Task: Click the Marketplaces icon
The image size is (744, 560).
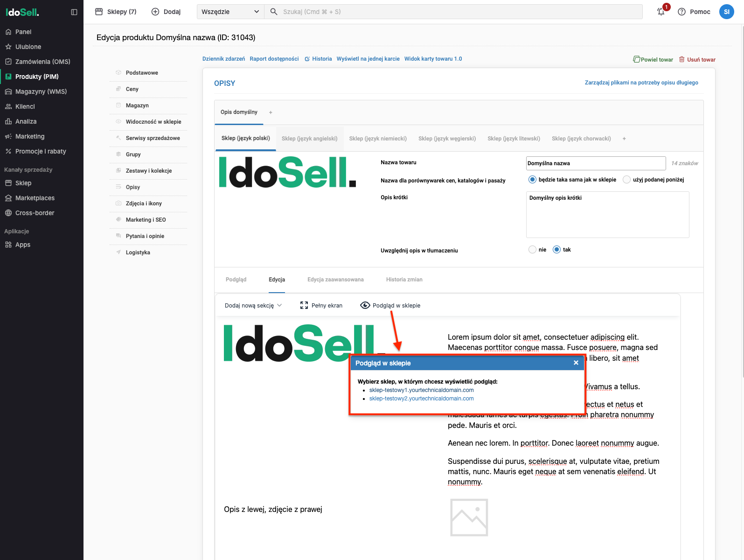Action: 8,198
